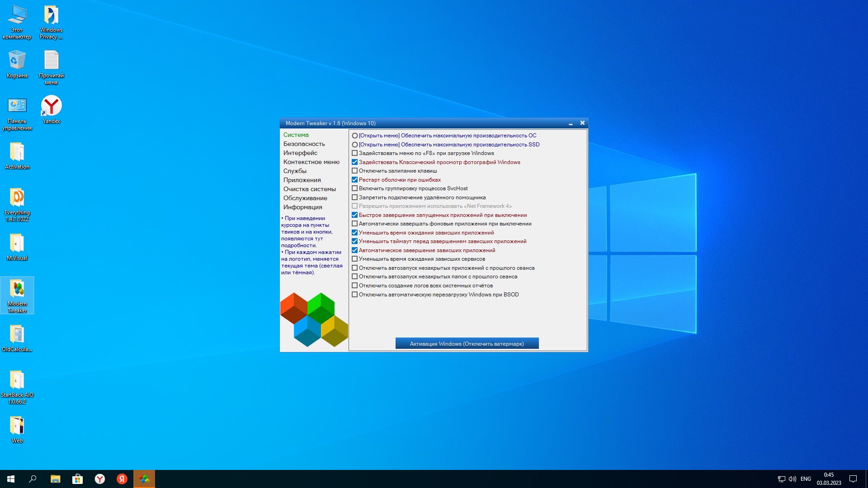Click the Активация Windows button
868x488 pixels.
click(x=467, y=343)
